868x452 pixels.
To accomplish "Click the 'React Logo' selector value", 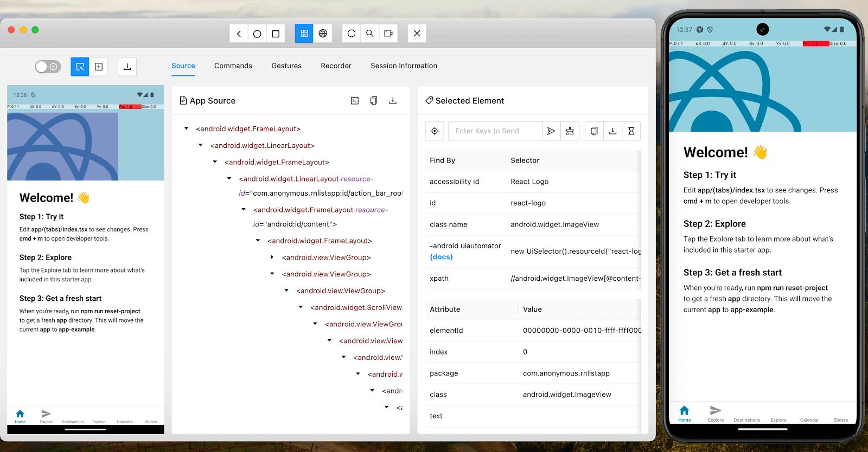I will tap(529, 182).
